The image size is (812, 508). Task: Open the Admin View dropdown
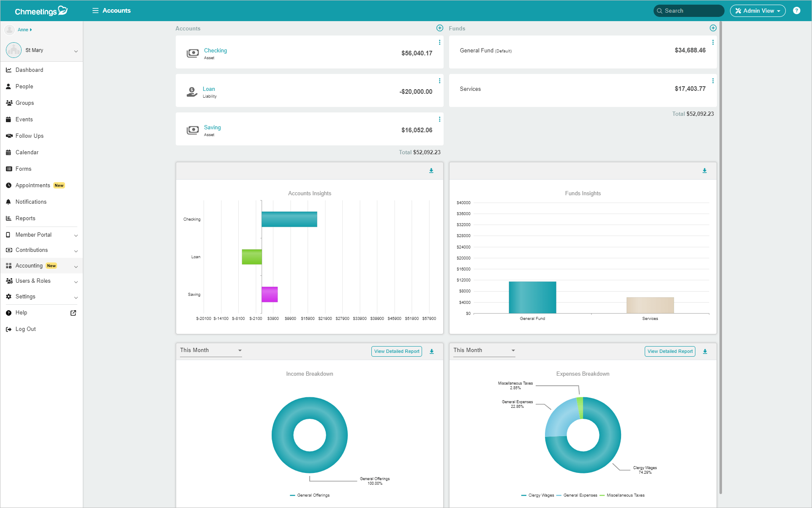point(758,11)
